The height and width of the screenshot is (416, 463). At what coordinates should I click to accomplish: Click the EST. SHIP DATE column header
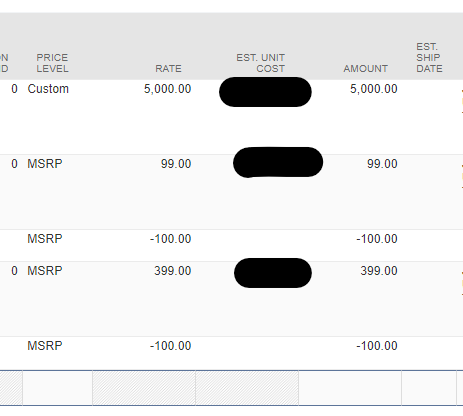pyautogui.click(x=429, y=58)
